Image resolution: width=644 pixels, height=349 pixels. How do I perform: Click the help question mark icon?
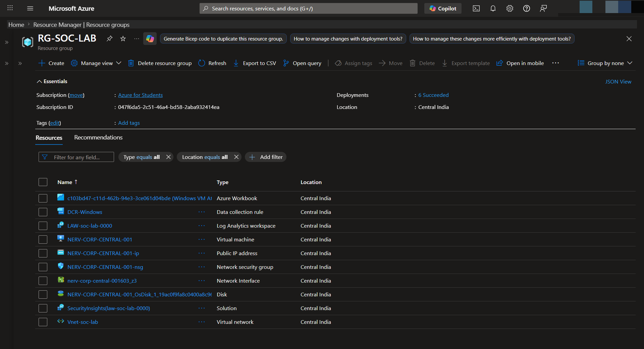point(526,8)
